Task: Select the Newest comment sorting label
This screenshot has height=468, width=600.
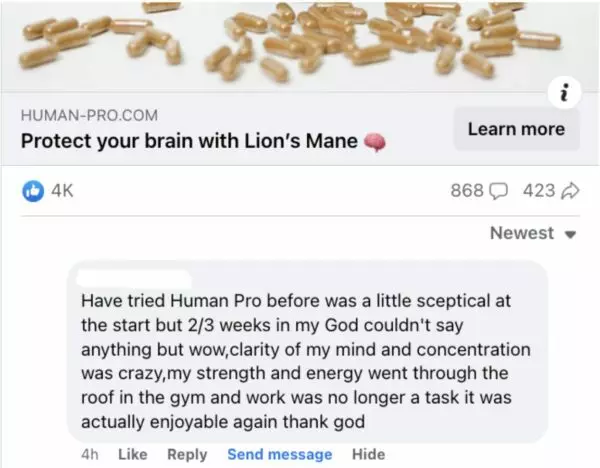Action: tap(522, 233)
